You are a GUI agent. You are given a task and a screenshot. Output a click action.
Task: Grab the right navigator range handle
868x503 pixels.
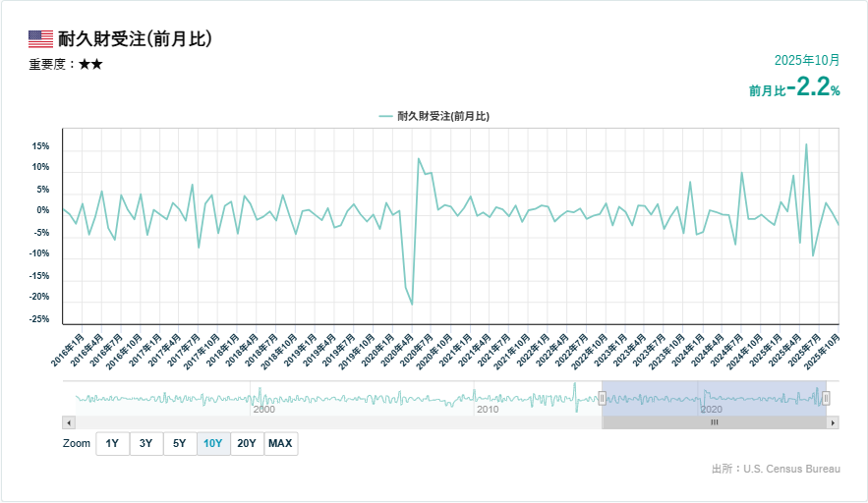826,398
